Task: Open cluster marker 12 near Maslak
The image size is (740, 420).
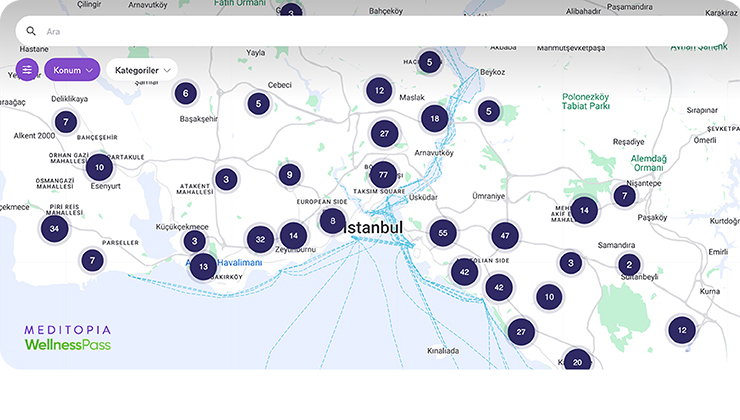Action: click(378, 91)
